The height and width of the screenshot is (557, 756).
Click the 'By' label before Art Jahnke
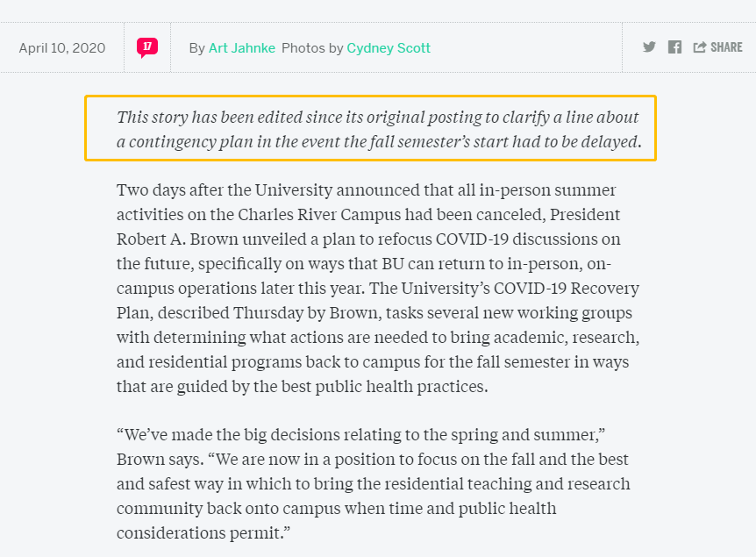[x=196, y=48]
